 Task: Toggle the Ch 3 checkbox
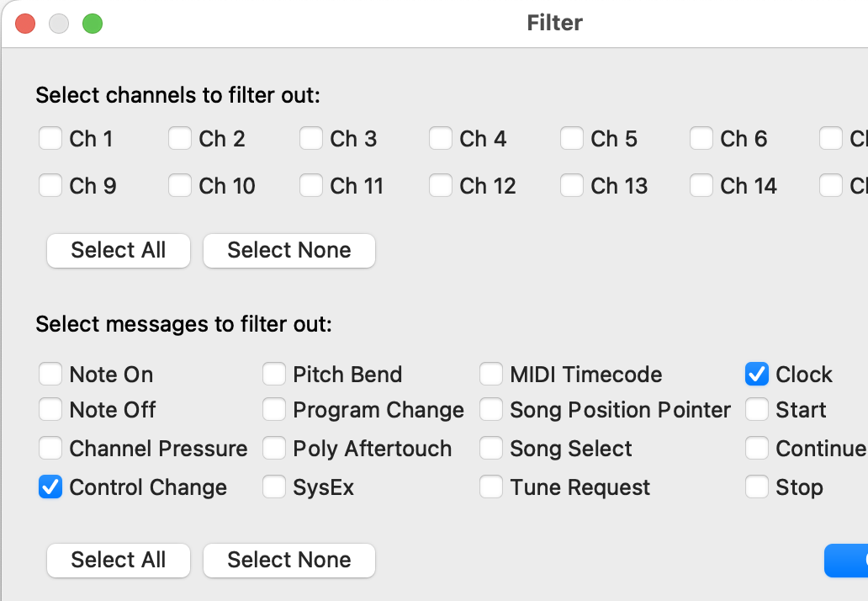311,138
